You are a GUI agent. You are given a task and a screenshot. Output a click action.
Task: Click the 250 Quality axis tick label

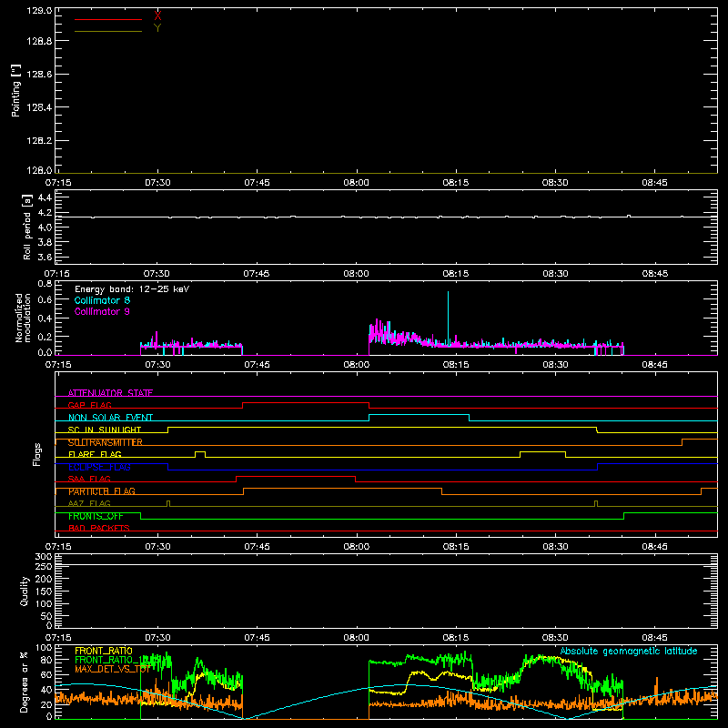[x=44, y=566]
